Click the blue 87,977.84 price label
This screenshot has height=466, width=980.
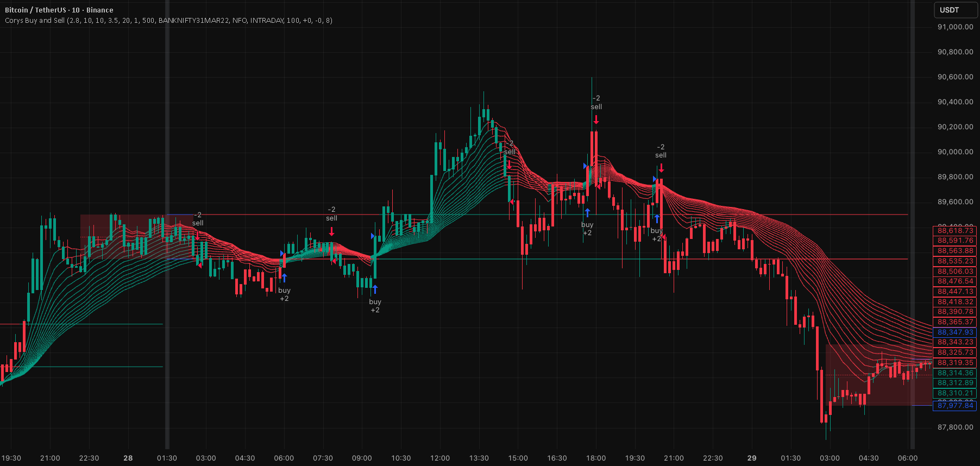coord(954,405)
